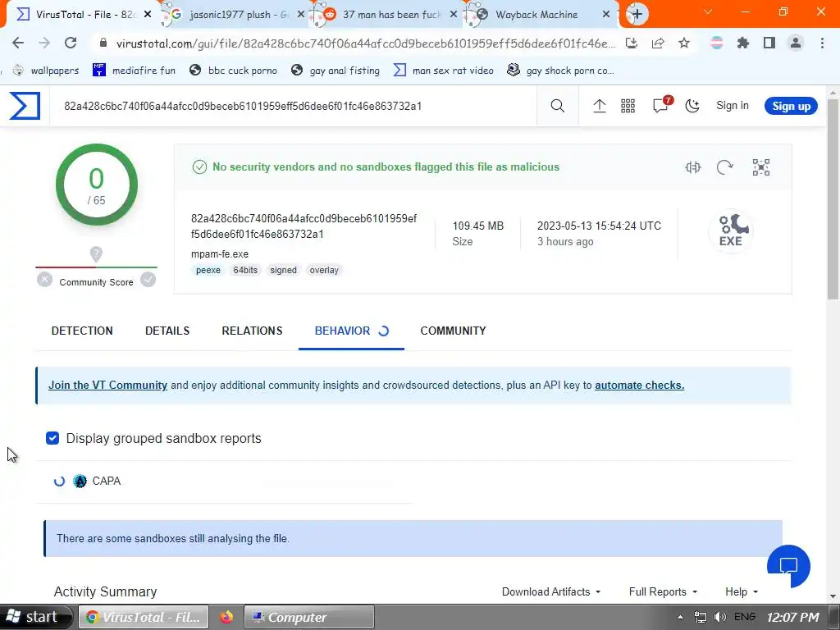Open browser tab search chevron
This screenshot has width=840, height=630.
[708, 11]
